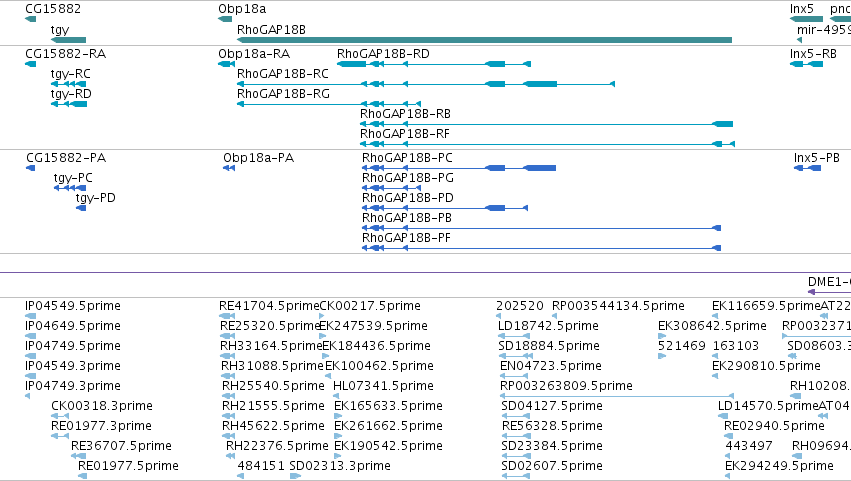Select the DME1 feature arrow
The image size is (851, 481).
(829, 292)
